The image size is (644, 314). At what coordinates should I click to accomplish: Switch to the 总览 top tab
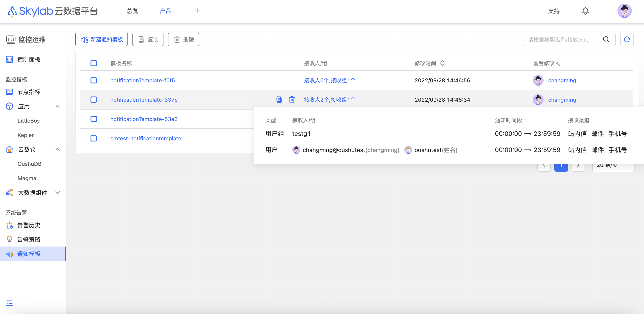point(132,11)
